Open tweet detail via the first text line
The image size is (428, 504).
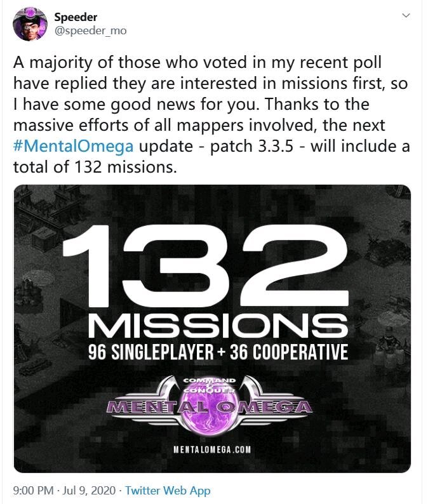tap(197, 62)
